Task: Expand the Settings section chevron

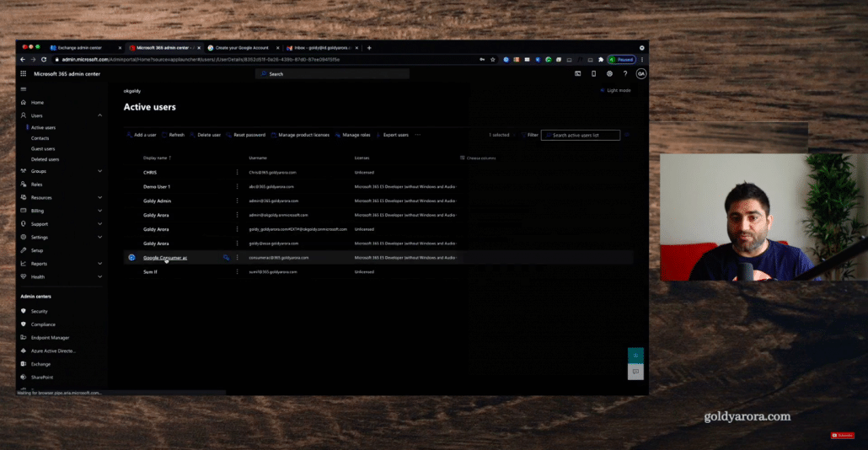Action: (x=99, y=237)
